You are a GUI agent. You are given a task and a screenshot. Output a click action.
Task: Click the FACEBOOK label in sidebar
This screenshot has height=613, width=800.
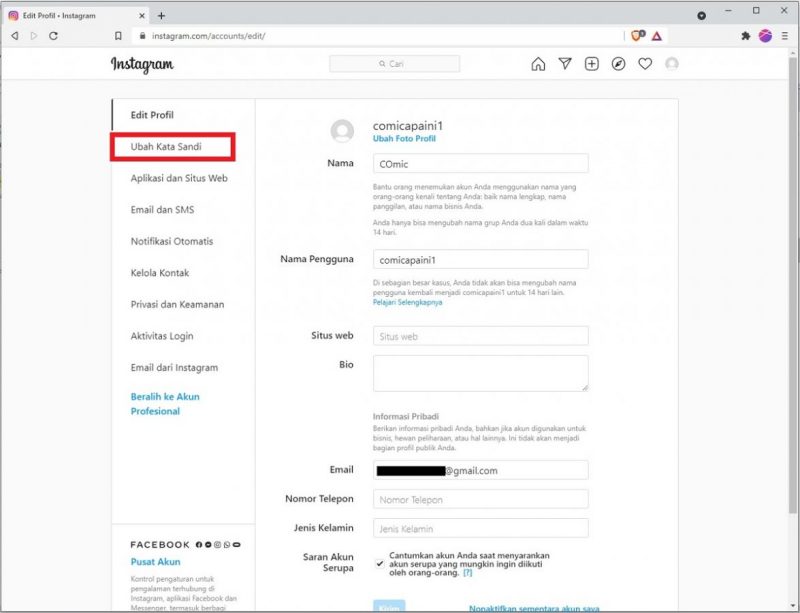[160, 545]
